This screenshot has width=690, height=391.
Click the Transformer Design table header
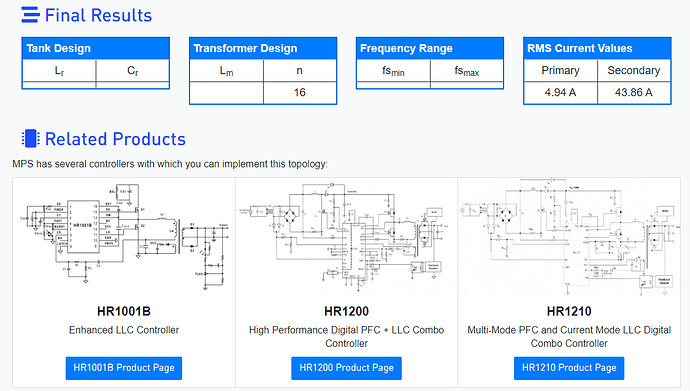[263, 48]
